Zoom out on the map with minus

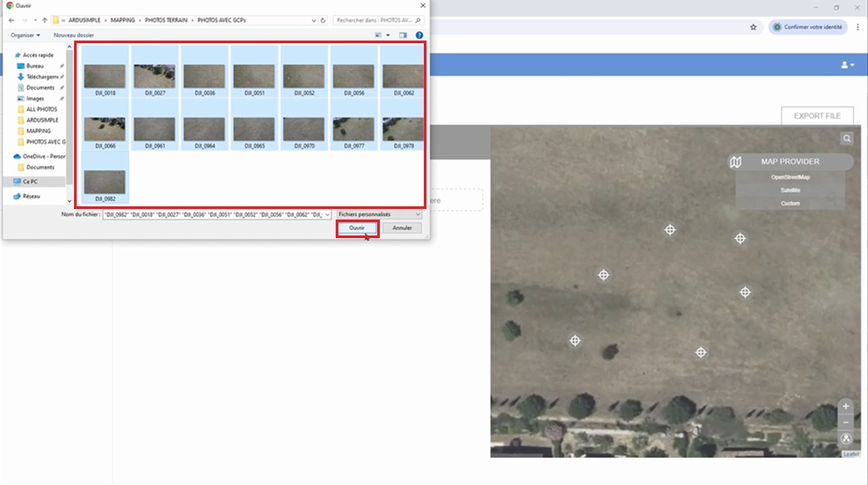846,422
